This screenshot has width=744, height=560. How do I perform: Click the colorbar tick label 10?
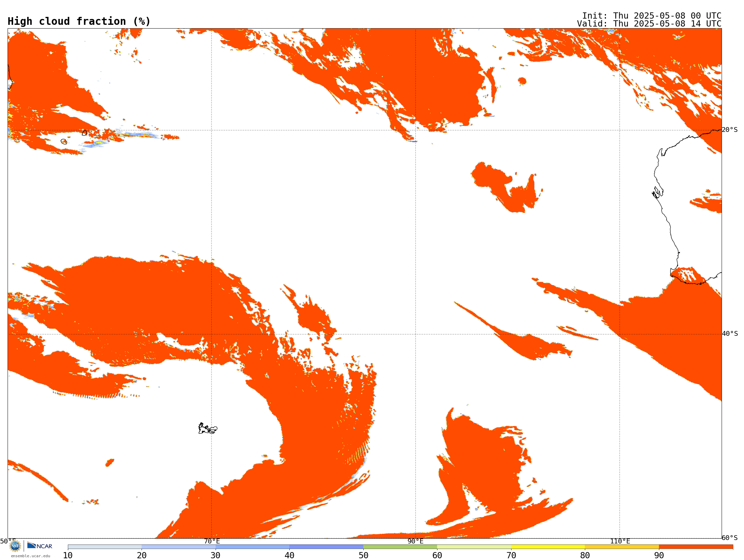click(x=68, y=556)
